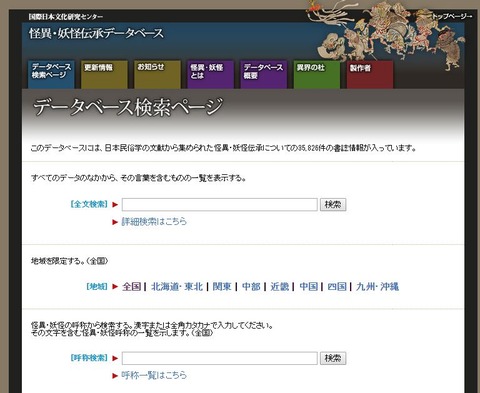480x393 pixels.
Task: Switch to the お知らせ tab
Action: pyautogui.click(x=157, y=74)
